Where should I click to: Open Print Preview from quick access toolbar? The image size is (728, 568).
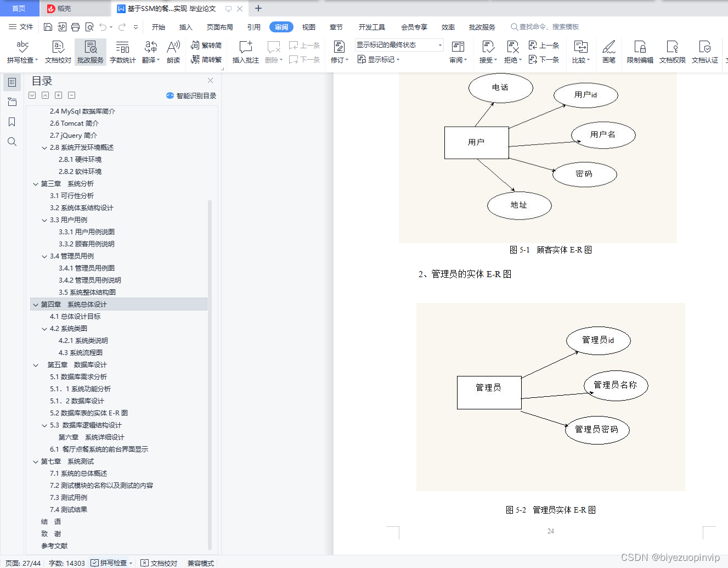click(89, 27)
